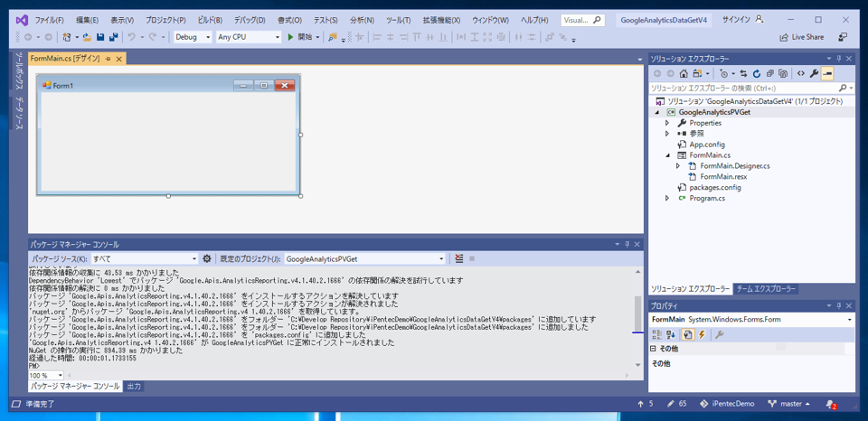Image resolution: width=868 pixels, height=421 pixels.
Task: Click the green 開始 start debugging button
Action: [300, 37]
